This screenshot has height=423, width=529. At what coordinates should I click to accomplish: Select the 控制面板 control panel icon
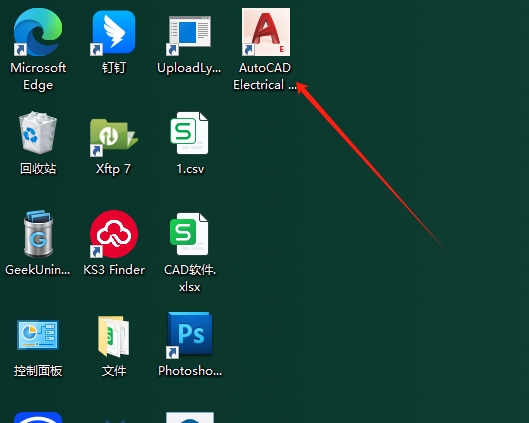pos(38,335)
